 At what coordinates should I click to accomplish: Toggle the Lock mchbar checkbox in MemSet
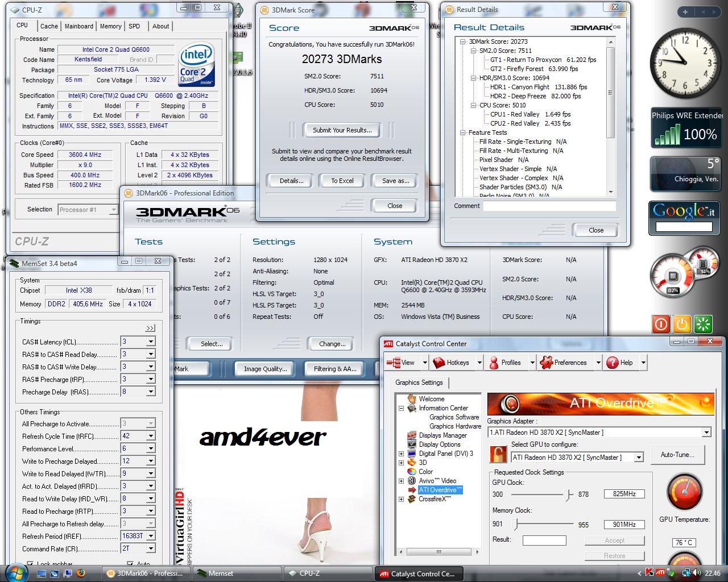pyautogui.click(x=31, y=564)
